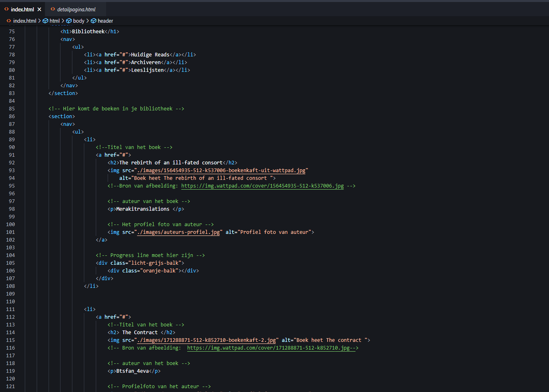Click the symbol icon before body breadcrumb
This screenshot has width=549, height=392.
[x=69, y=21]
